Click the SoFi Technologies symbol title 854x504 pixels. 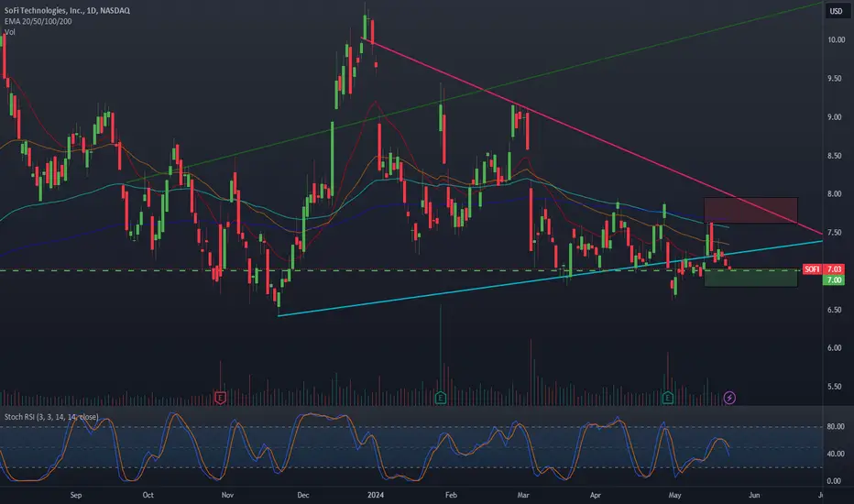(x=67, y=10)
